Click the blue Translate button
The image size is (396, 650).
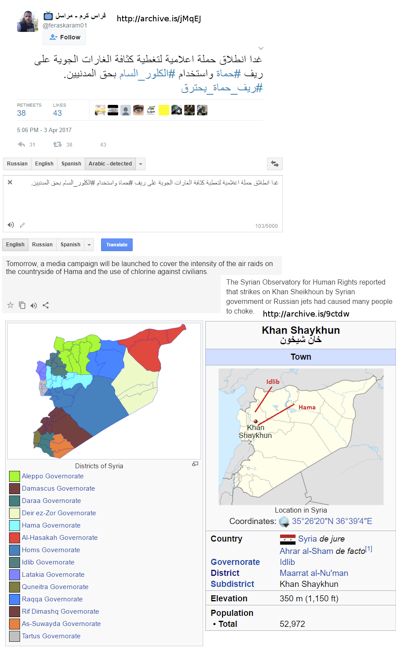coord(117,245)
